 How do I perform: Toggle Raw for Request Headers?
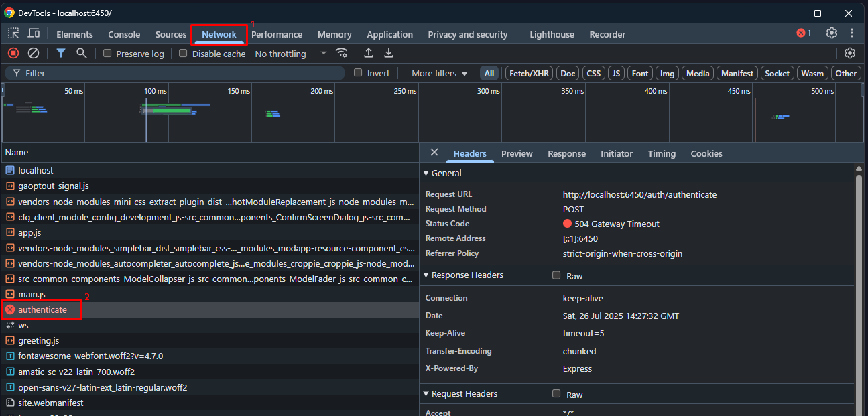click(556, 394)
